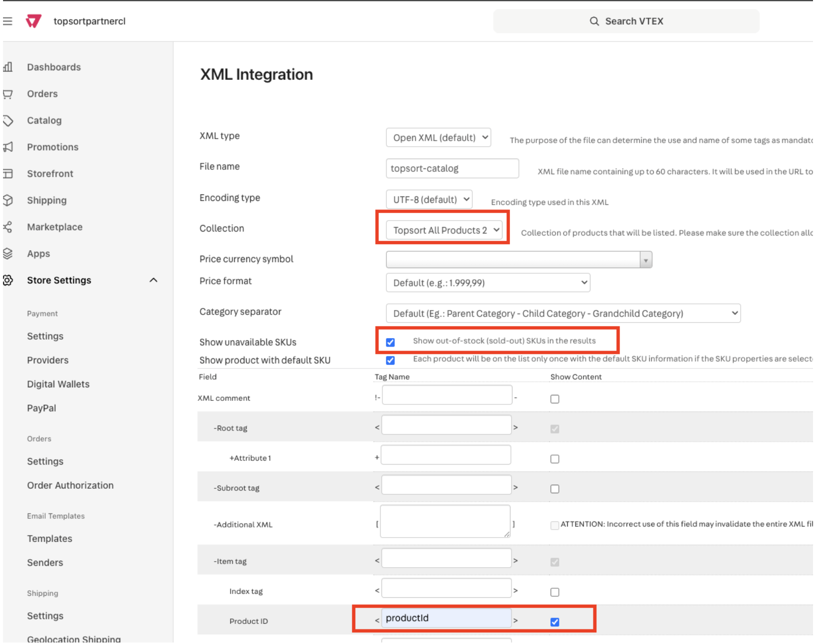The image size is (816, 644).
Task: Open the Dashboards sidebar icon
Action: tap(8, 67)
